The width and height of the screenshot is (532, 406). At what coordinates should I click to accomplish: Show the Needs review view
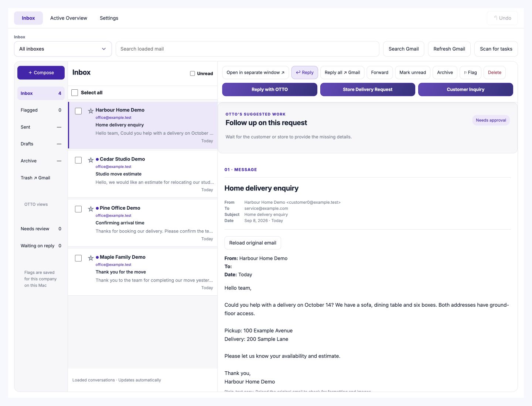41,229
